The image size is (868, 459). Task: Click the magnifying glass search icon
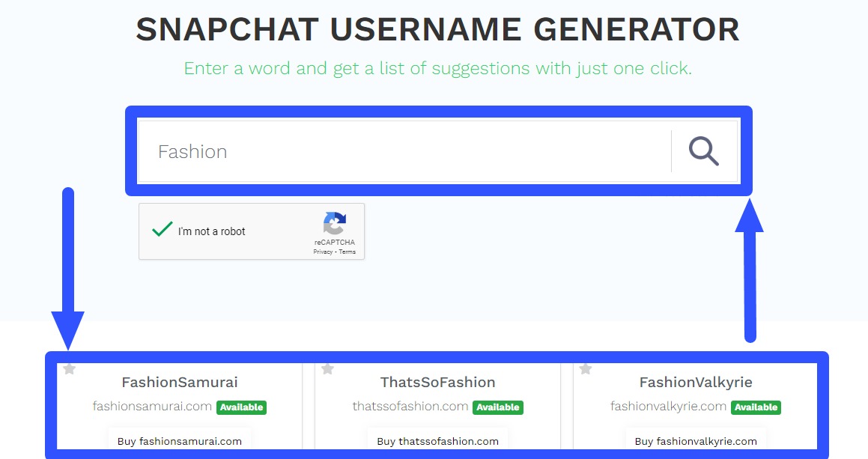(x=703, y=151)
